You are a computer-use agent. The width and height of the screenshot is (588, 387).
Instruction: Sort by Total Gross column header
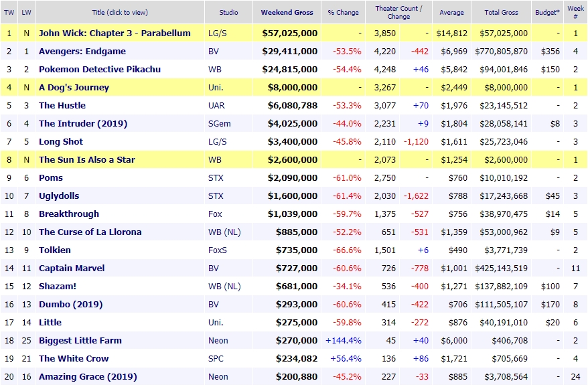tap(501, 12)
